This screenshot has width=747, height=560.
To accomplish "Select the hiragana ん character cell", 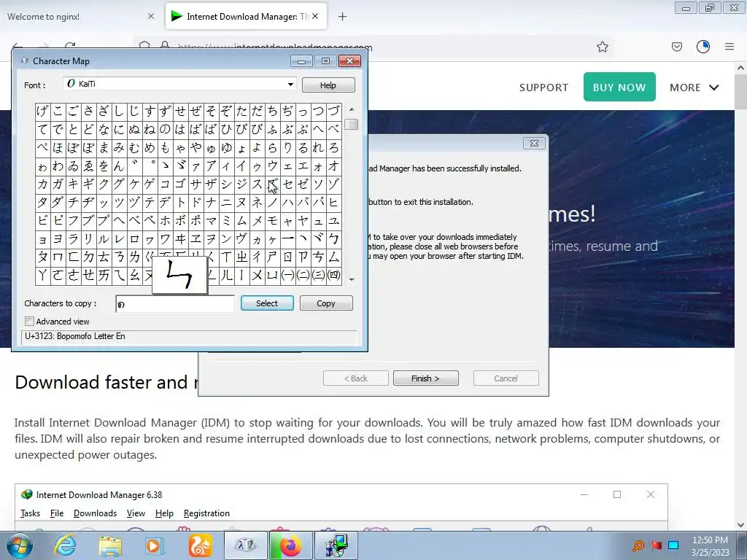I will coord(119,166).
